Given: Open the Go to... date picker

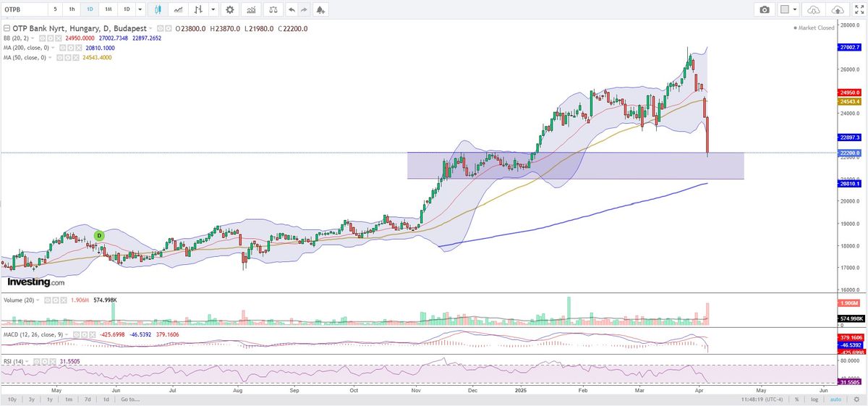Looking at the screenshot, I should tap(130, 399).
